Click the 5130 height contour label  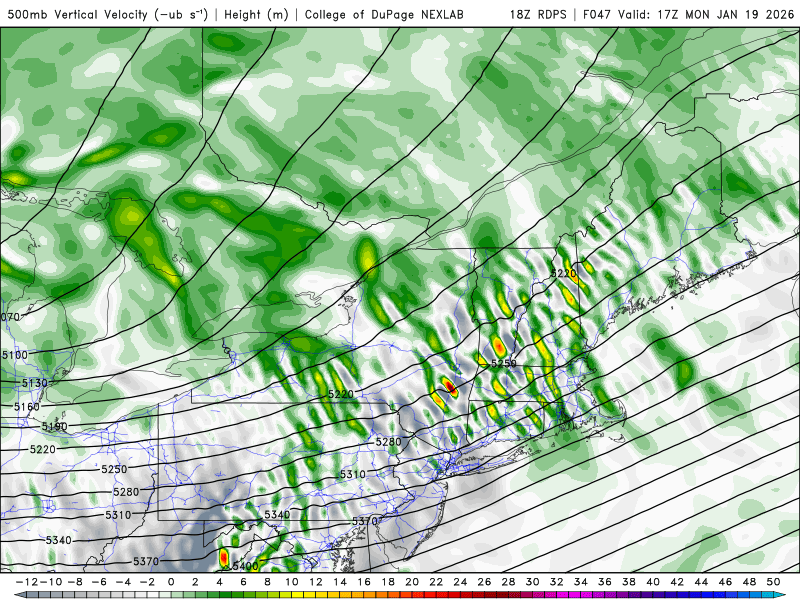click(35, 383)
